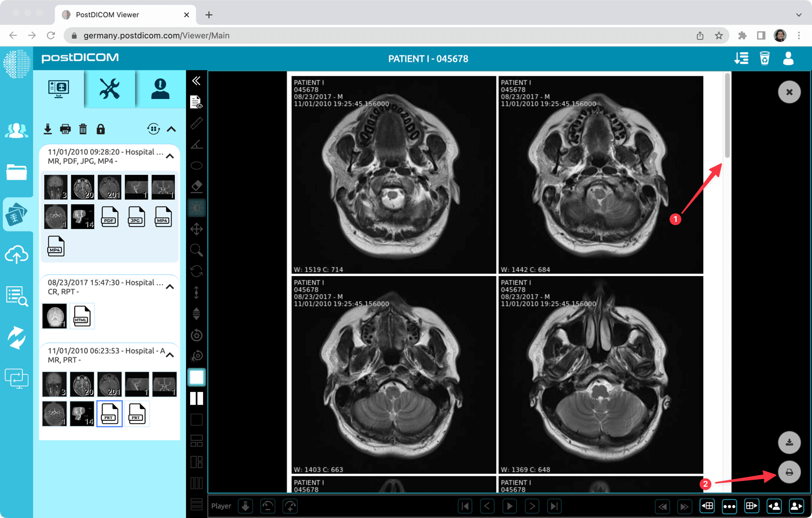Select the angle measurement tool
The width and height of the screenshot is (812, 518).
coord(197,144)
